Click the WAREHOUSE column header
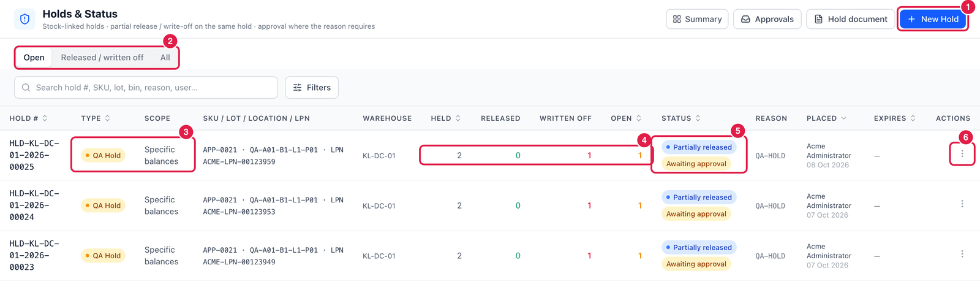Screen dimensions: 980x284 point(387,118)
